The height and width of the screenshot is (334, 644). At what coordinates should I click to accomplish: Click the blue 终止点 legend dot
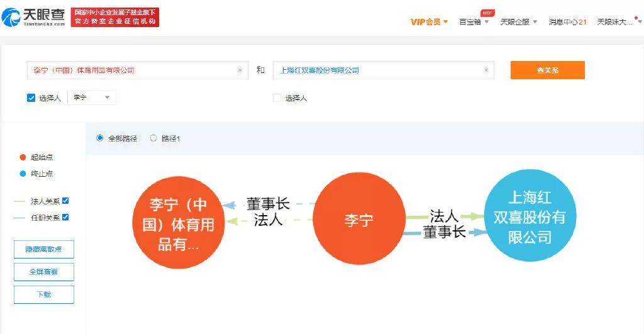[x=23, y=174]
